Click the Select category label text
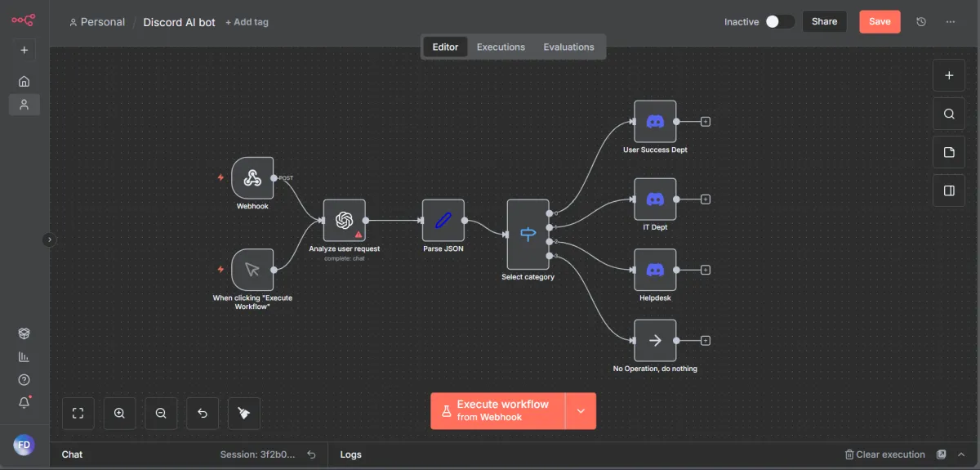Screen dimensions: 980x470 click(x=528, y=277)
